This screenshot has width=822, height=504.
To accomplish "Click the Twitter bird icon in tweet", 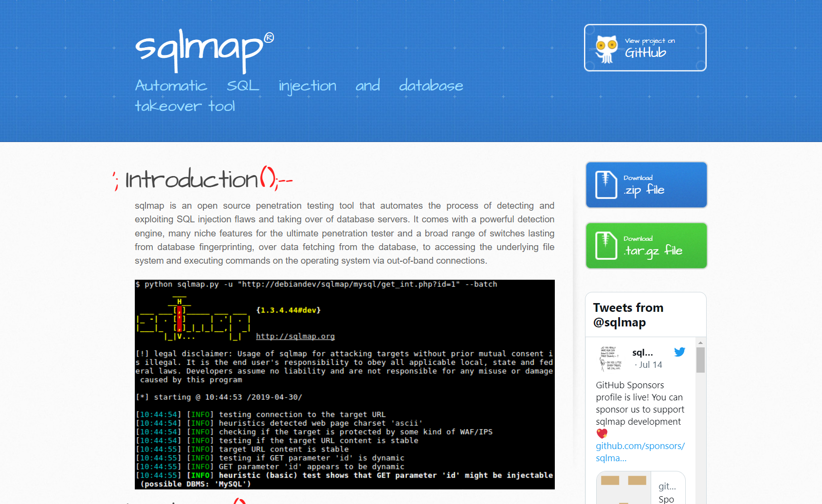I will pos(679,352).
